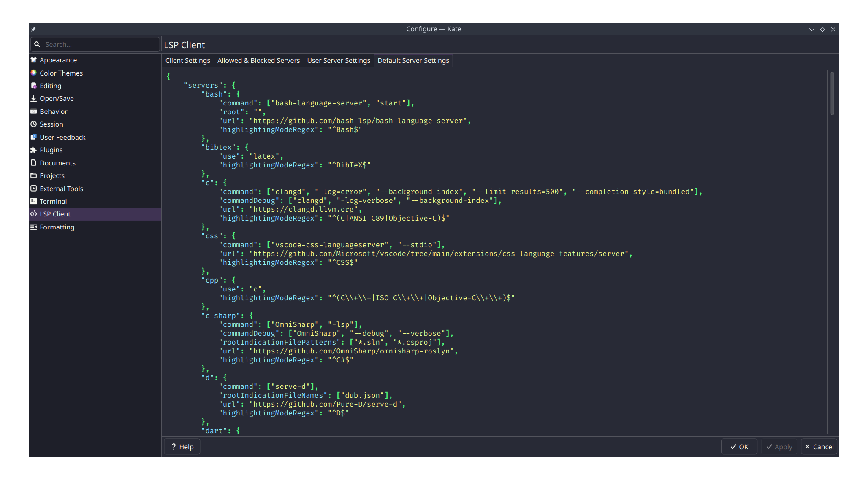Open the Editing settings page

(51, 86)
